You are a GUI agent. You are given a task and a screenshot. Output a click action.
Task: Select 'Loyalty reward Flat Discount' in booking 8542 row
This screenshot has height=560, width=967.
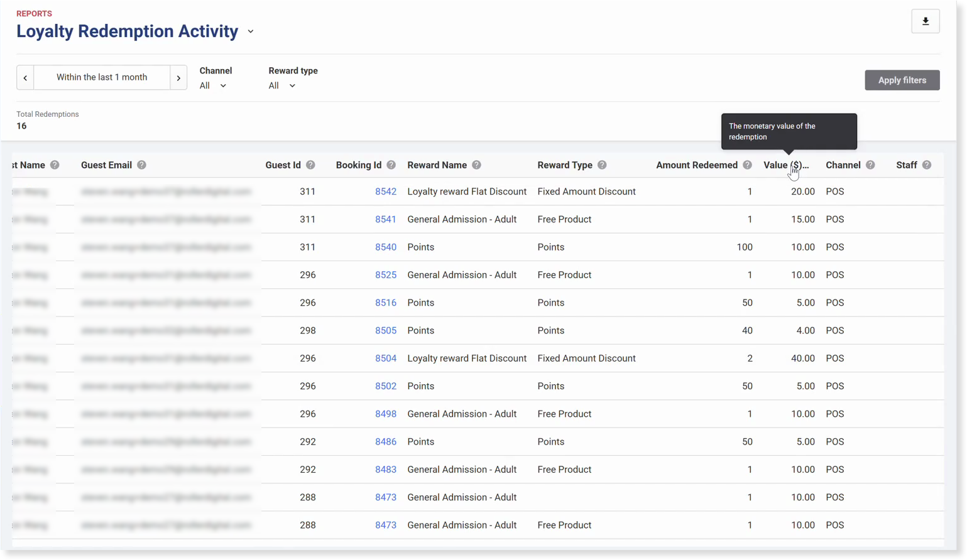click(467, 191)
